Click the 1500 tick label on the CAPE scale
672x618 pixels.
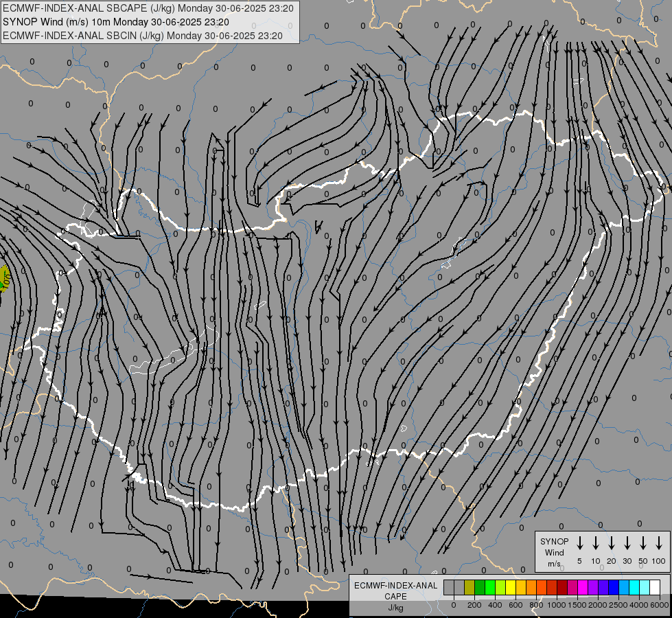pos(577,605)
